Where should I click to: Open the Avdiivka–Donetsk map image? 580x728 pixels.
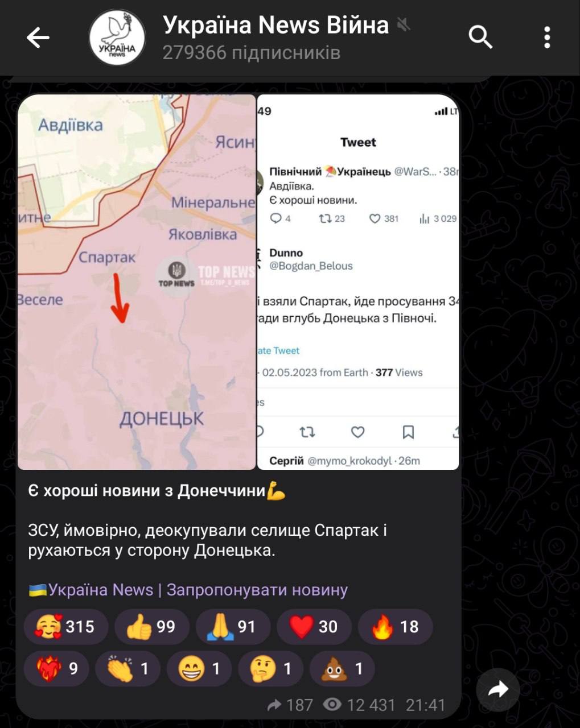point(137,282)
